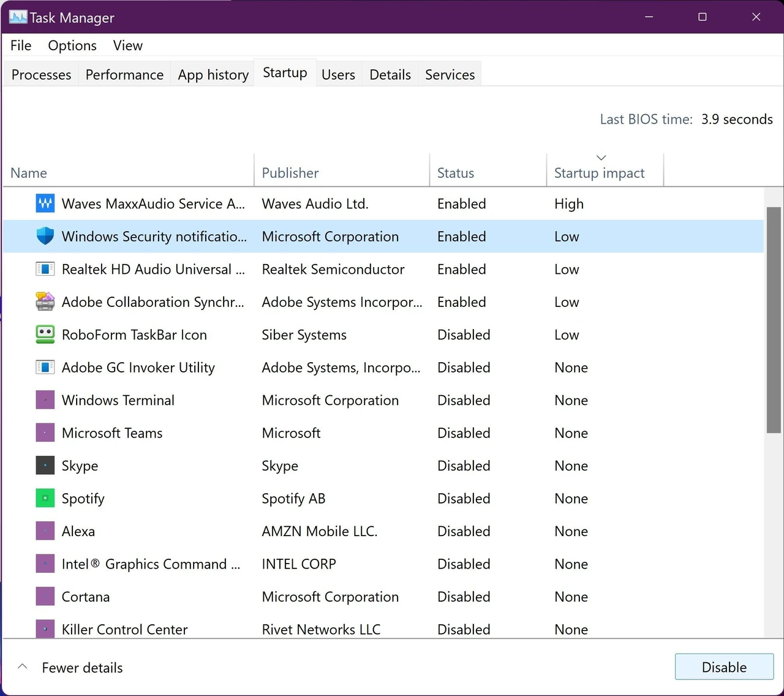Maximize the Task Manager window
The height and width of the screenshot is (696, 784).
(x=703, y=17)
